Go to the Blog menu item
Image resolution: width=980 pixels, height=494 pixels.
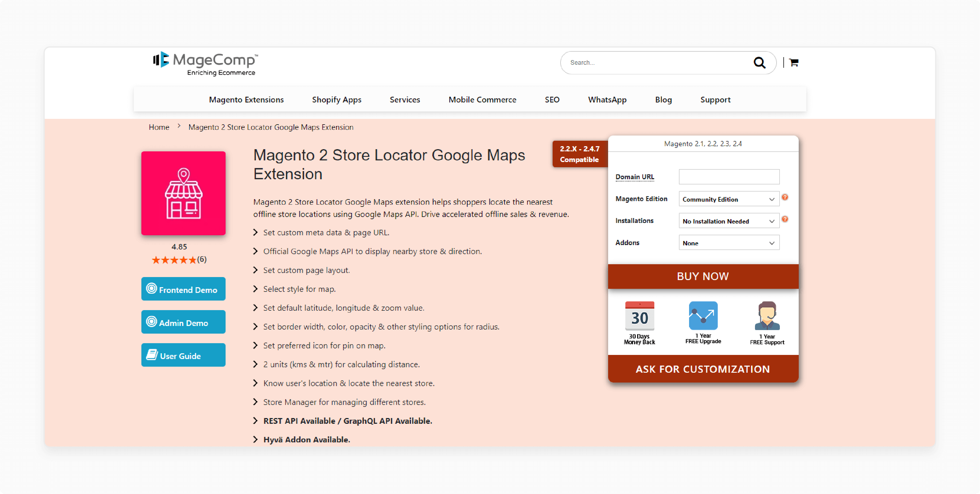(663, 99)
